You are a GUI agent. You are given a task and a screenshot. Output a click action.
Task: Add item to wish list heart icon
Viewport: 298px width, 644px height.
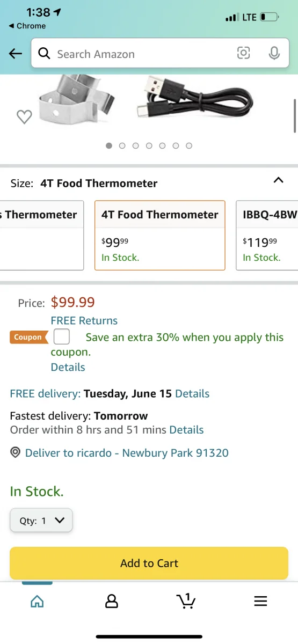24,116
